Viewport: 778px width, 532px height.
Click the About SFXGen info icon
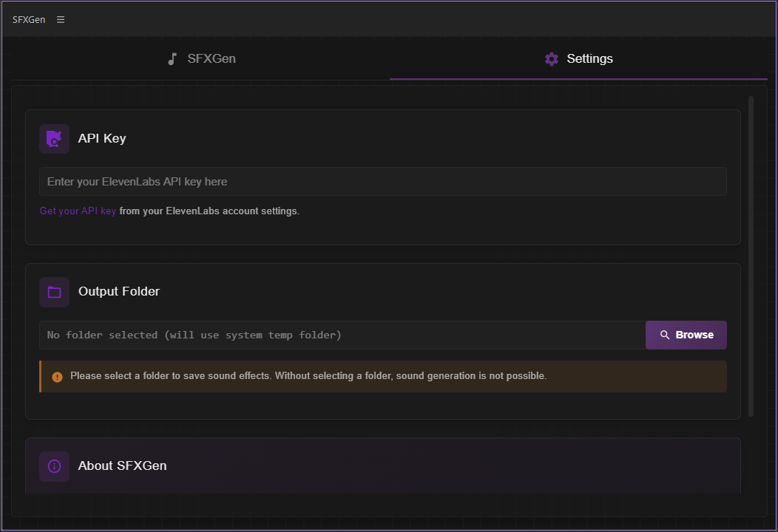click(54, 466)
